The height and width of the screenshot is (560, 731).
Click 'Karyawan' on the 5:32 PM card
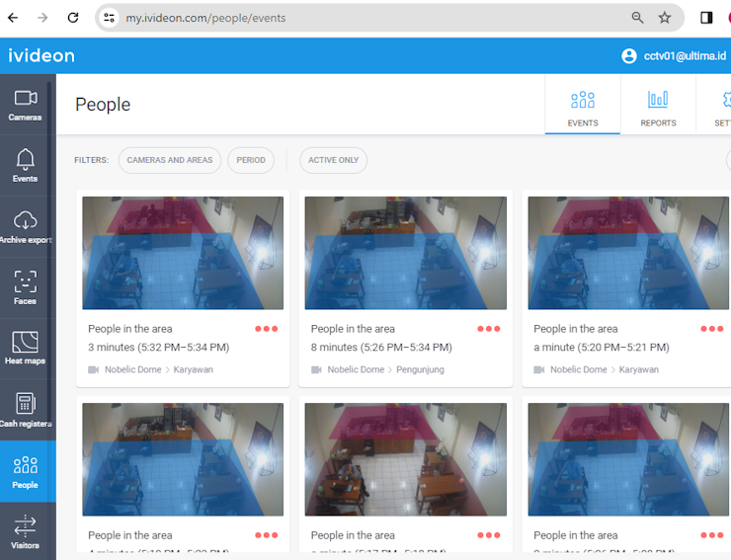click(x=193, y=369)
